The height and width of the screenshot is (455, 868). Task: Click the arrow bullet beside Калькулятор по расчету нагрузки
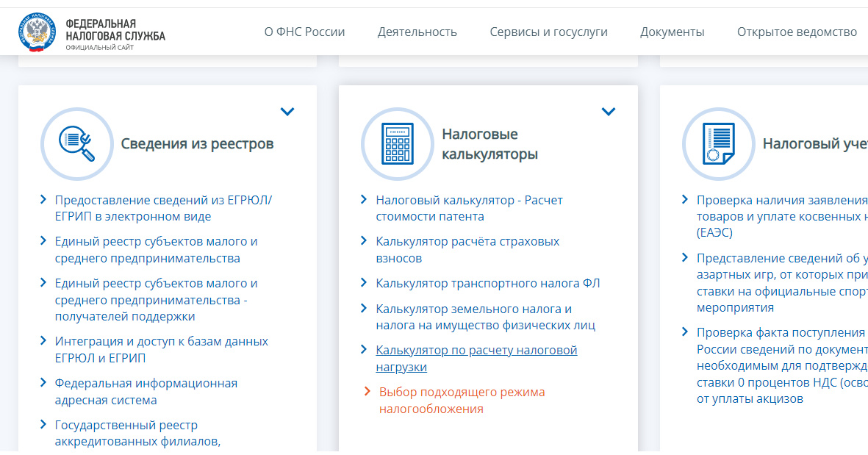364,349
